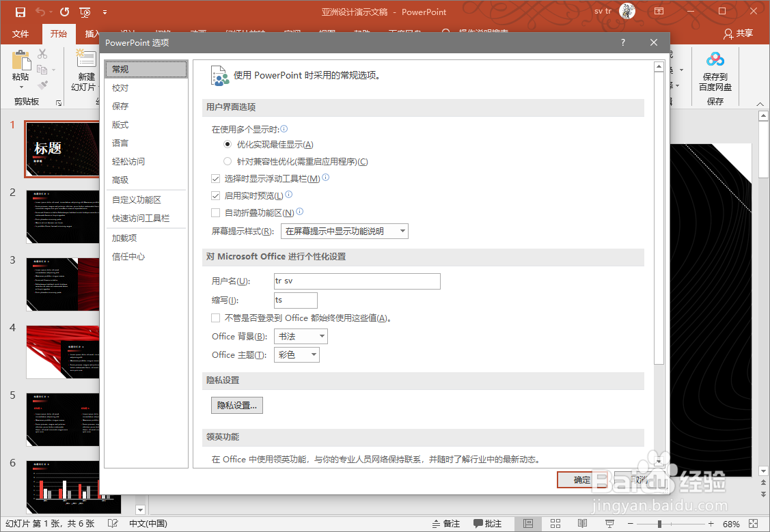The height and width of the screenshot is (532, 770).
Task: Select 常规 category in options list
Action: [146, 69]
